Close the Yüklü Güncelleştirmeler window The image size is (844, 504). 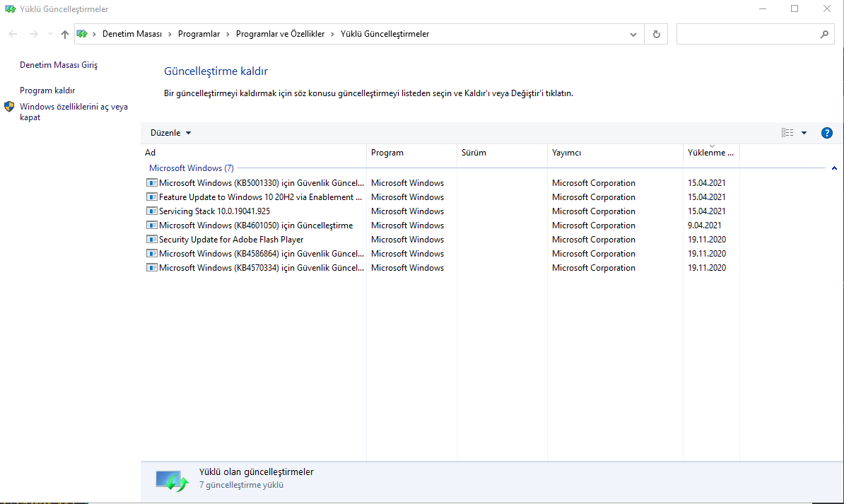point(827,9)
